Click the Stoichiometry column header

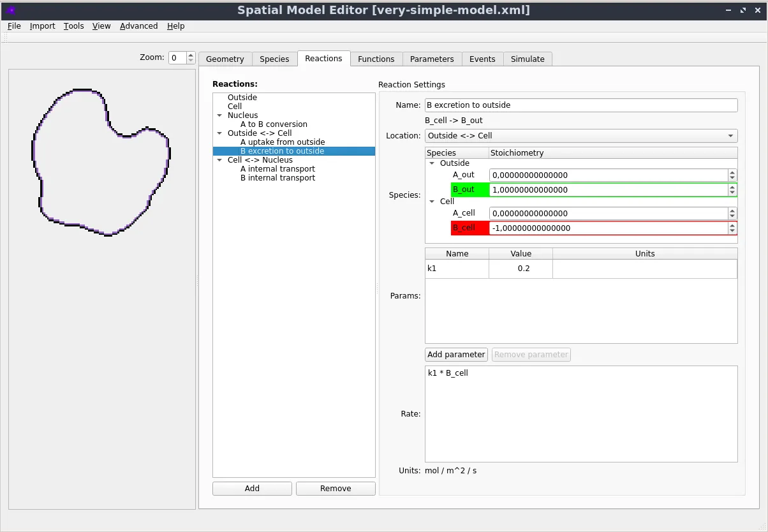613,153
